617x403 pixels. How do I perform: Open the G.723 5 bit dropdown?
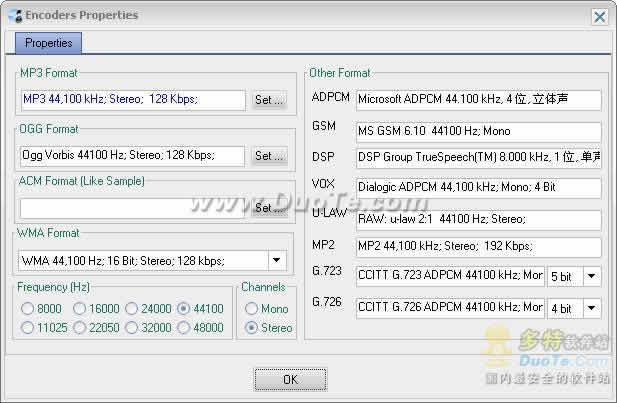[x=591, y=276]
